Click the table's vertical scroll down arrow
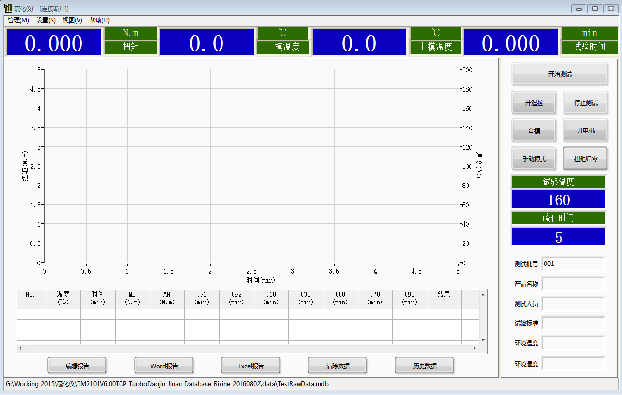 (483, 340)
